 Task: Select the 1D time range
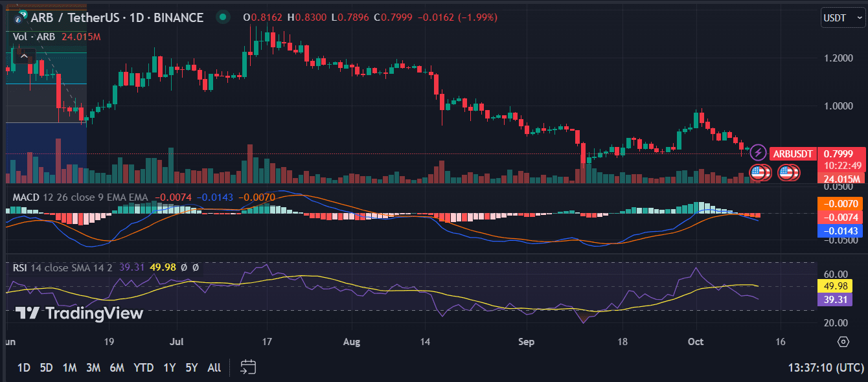(23, 368)
